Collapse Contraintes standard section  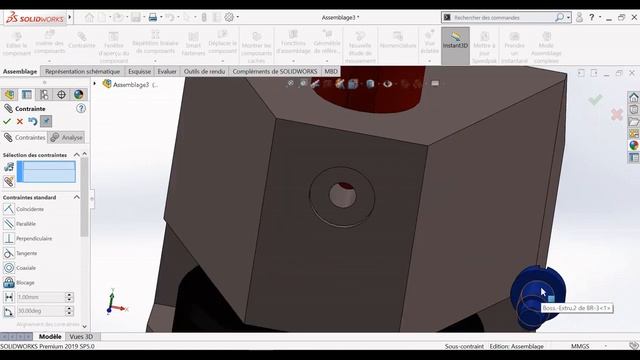click(76, 197)
